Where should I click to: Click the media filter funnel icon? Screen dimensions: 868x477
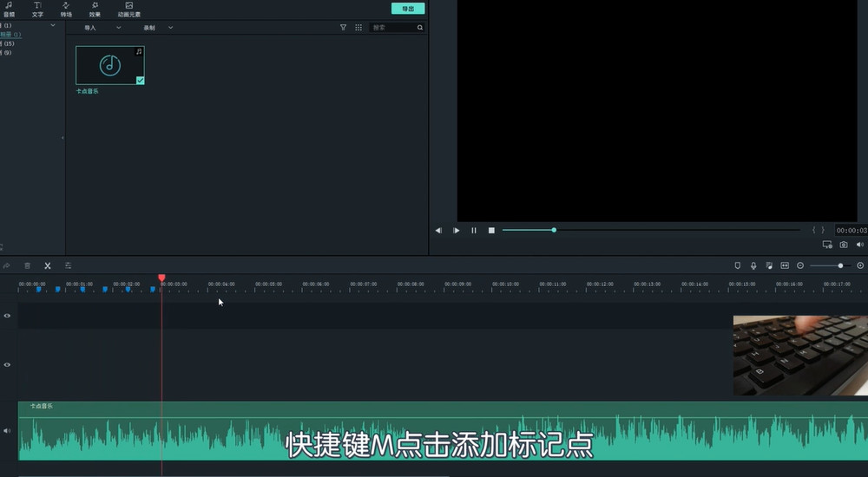343,27
